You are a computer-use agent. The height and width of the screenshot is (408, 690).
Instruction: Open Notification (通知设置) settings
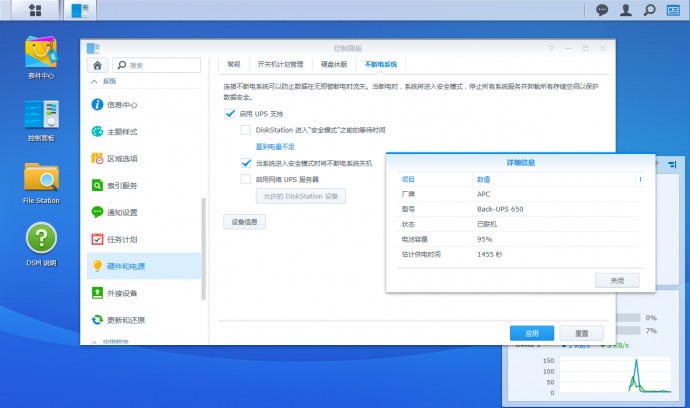click(x=144, y=212)
